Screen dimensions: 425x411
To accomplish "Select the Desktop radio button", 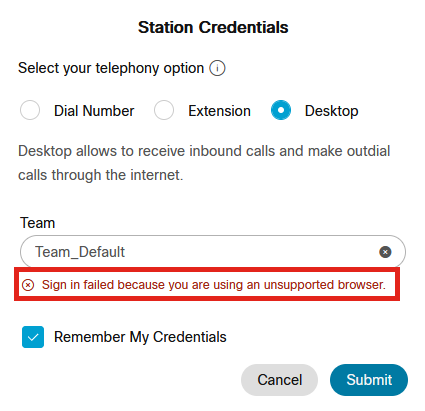I will tap(281, 110).
